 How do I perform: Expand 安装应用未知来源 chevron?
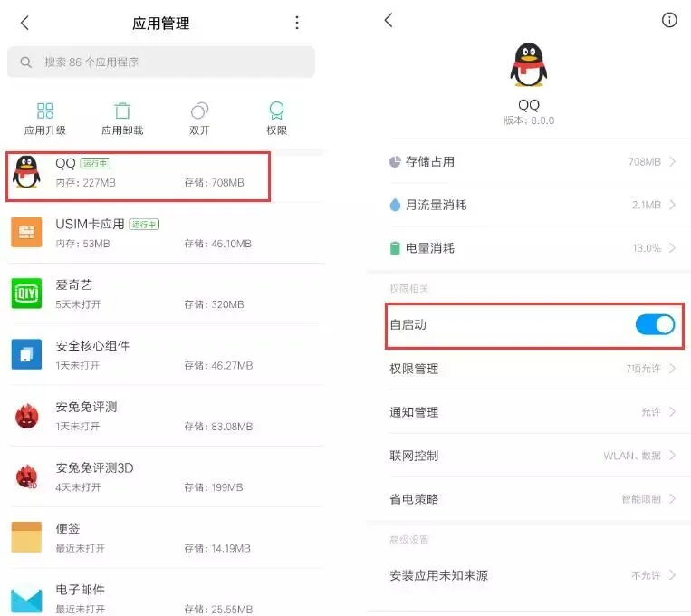[x=672, y=575]
